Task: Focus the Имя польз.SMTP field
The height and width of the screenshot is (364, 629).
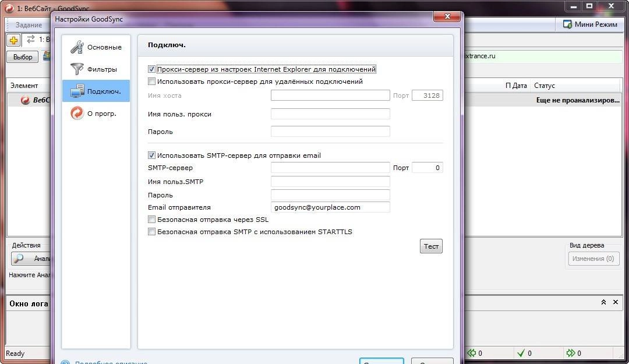Action: click(330, 181)
